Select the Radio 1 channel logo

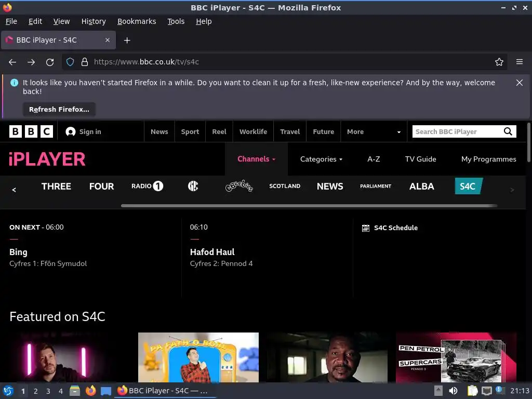click(x=147, y=186)
